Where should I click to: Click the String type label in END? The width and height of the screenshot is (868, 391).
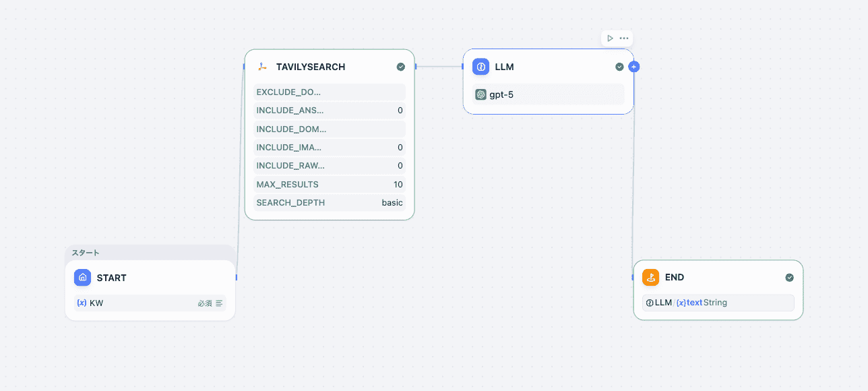coord(715,303)
